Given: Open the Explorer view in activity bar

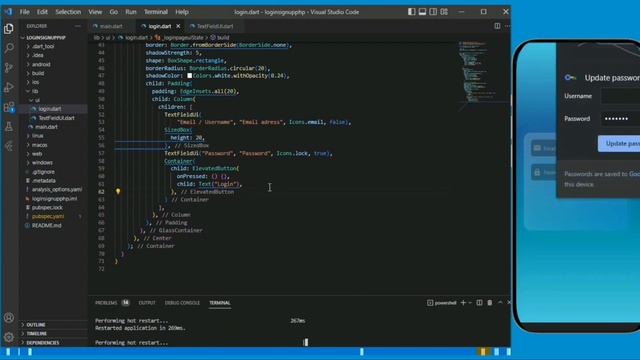Looking at the screenshot, I should [9, 29].
